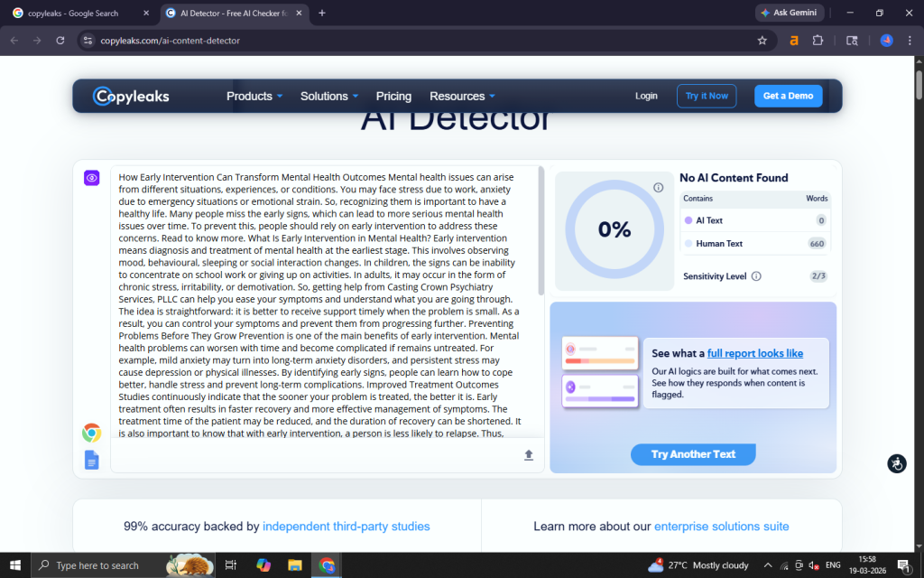
Task: Click the info icon on the 0% gauge
Action: pos(659,188)
